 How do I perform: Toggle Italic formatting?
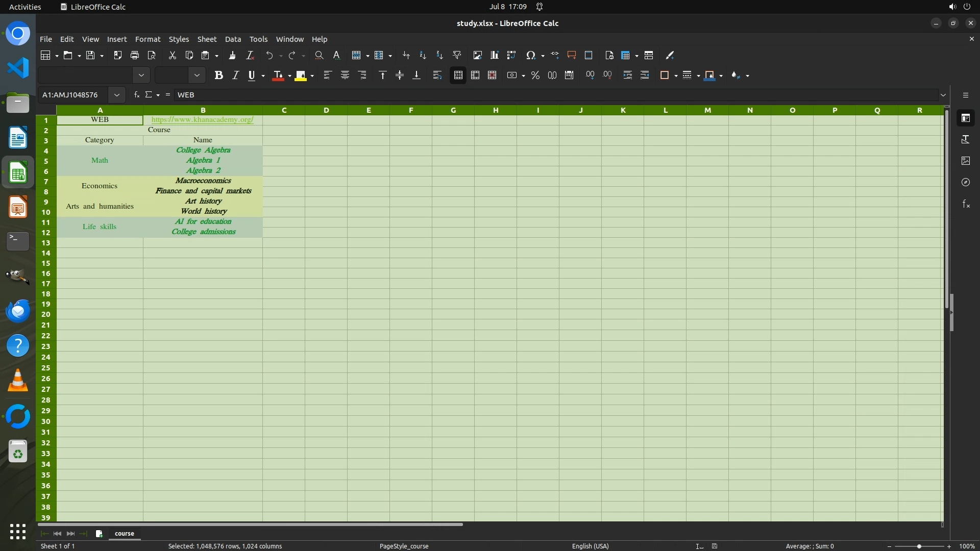click(x=235, y=76)
